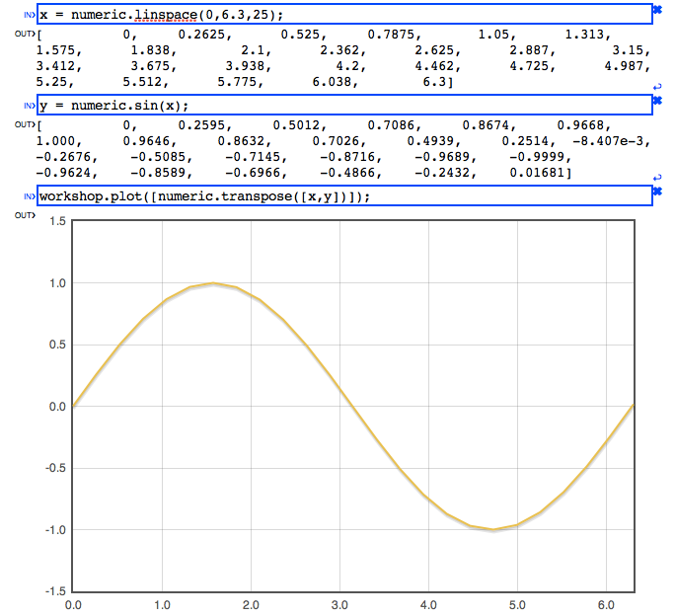Delete the x = numeric.linspace cell with its X icon
This screenshot has height=616, width=675.
pos(657,10)
